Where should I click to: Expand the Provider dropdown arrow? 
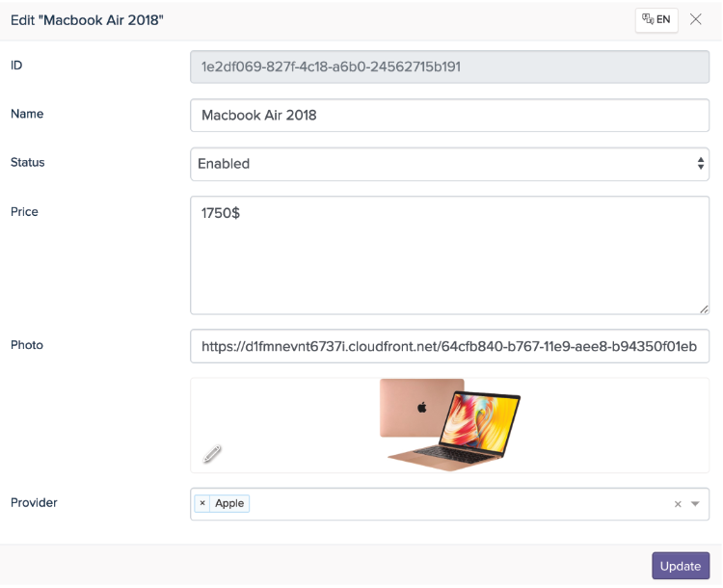click(695, 504)
